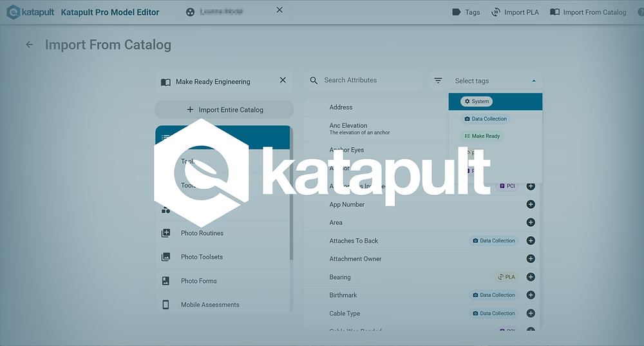Click the search magnifier icon
This screenshot has width=644, height=346.
coord(314,81)
